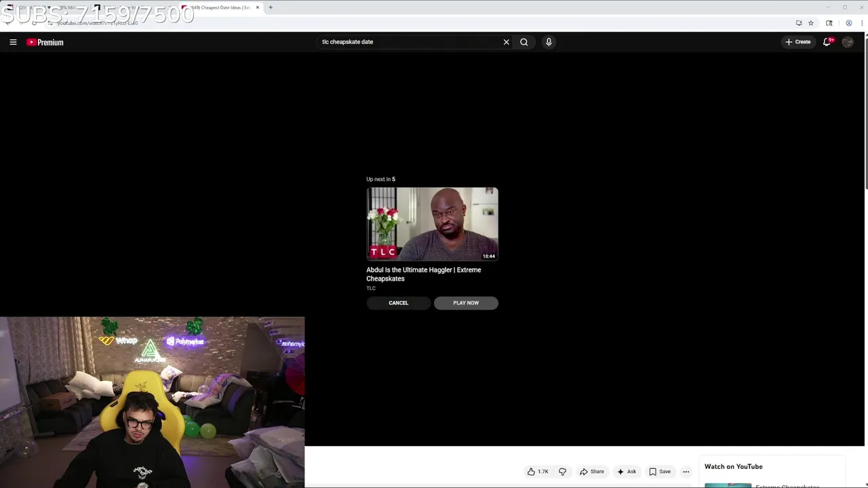Image resolution: width=868 pixels, height=488 pixels.
Task: Cancel the up next autoplay
Action: point(399,303)
